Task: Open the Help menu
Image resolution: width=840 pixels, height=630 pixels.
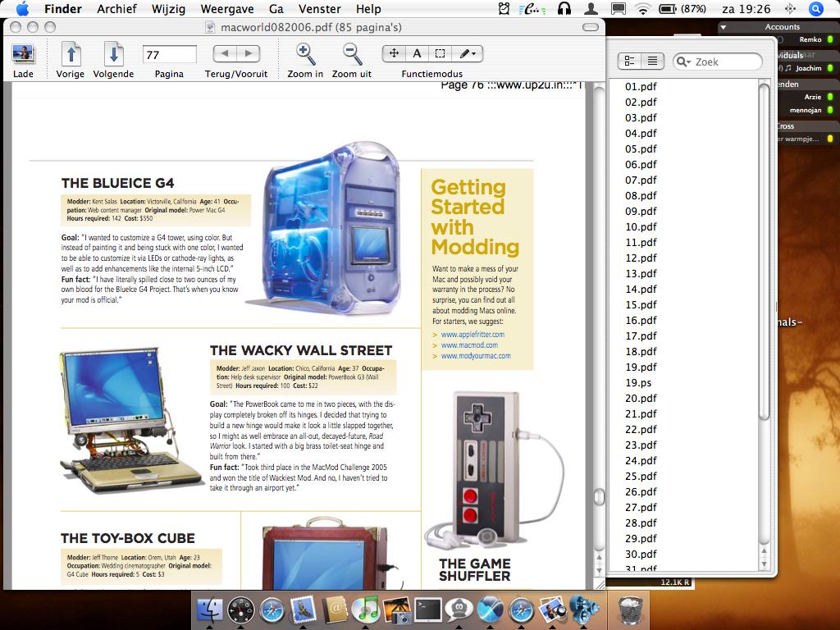Action: pos(368,9)
